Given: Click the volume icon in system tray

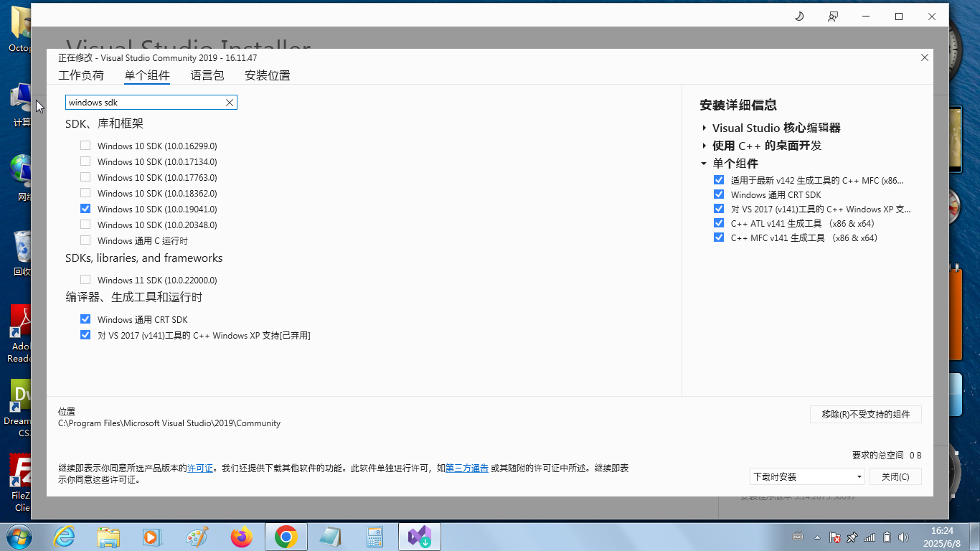Looking at the screenshot, I should coord(903,537).
